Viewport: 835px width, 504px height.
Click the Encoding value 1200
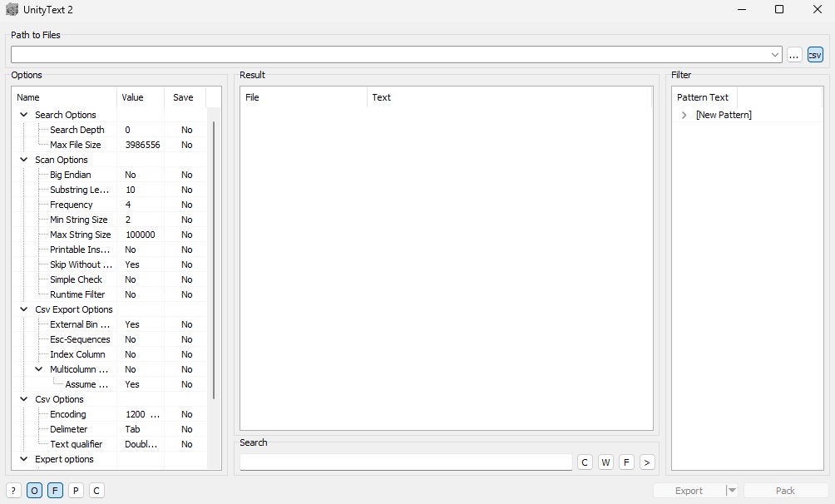[142, 414]
